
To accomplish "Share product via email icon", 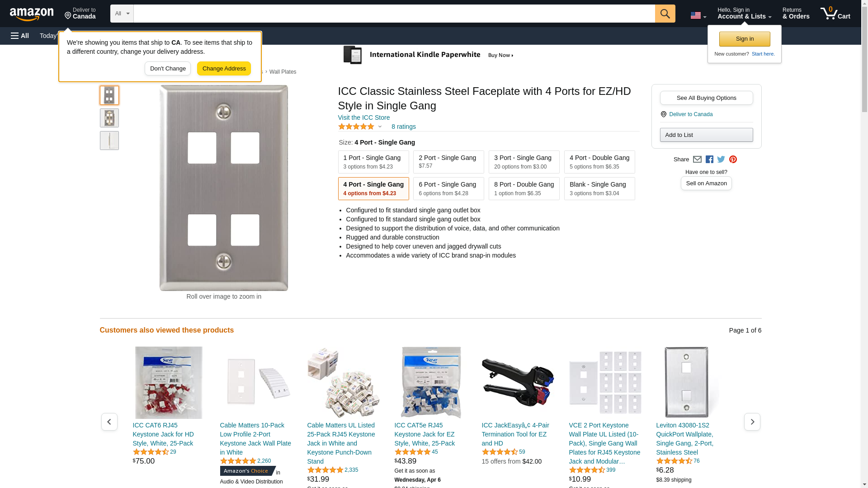I will point(697,160).
